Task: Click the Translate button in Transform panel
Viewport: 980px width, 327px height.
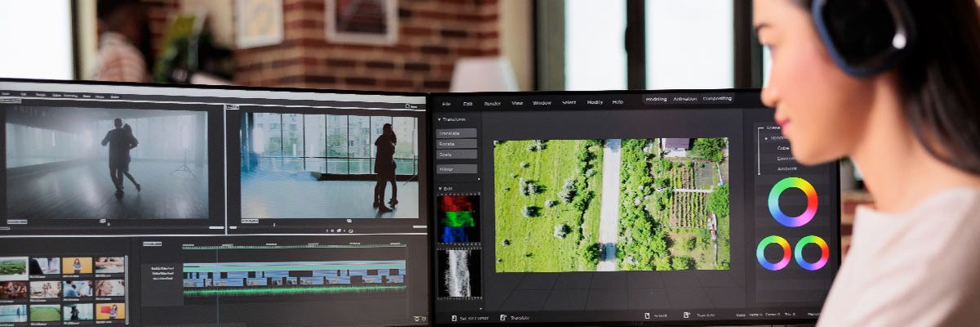Action: tap(457, 132)
